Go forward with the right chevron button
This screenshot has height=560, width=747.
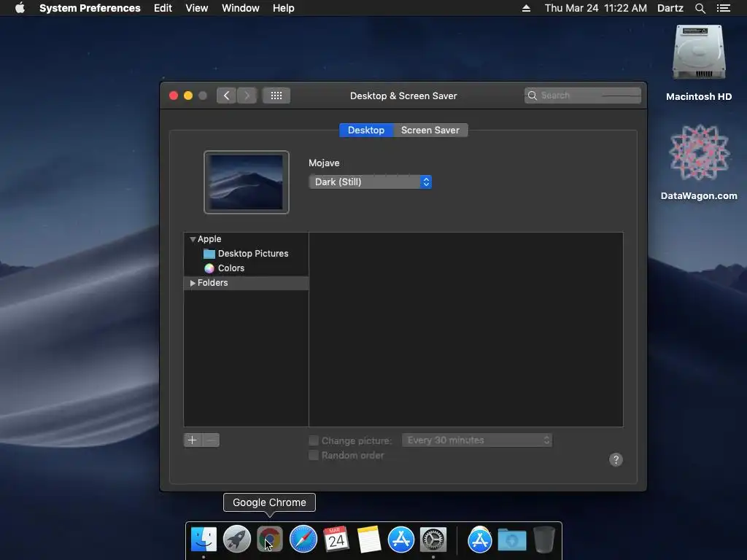click(x=247, y=96)
